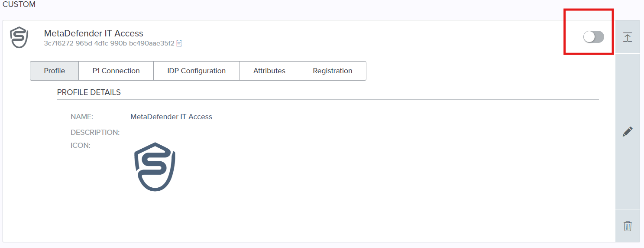Click the MetaDefender IT Access name value
This screenshot has width=644, height=248.
[171, 117]
